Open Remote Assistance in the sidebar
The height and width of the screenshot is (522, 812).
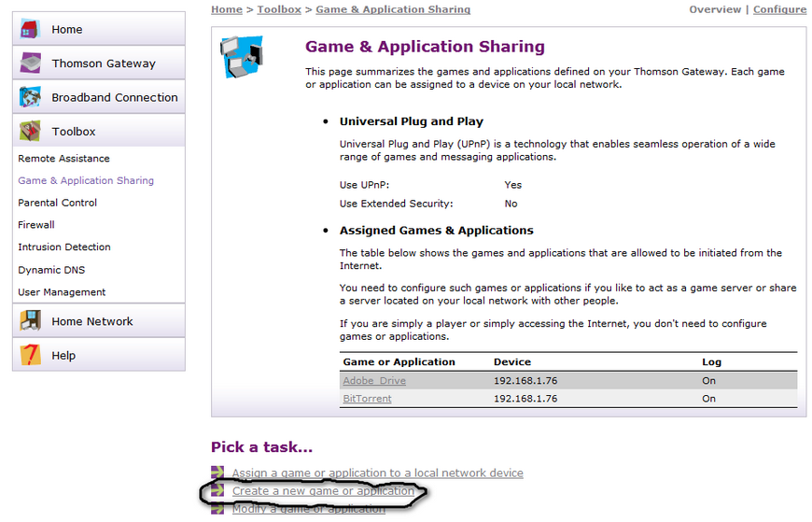[63, 159]
